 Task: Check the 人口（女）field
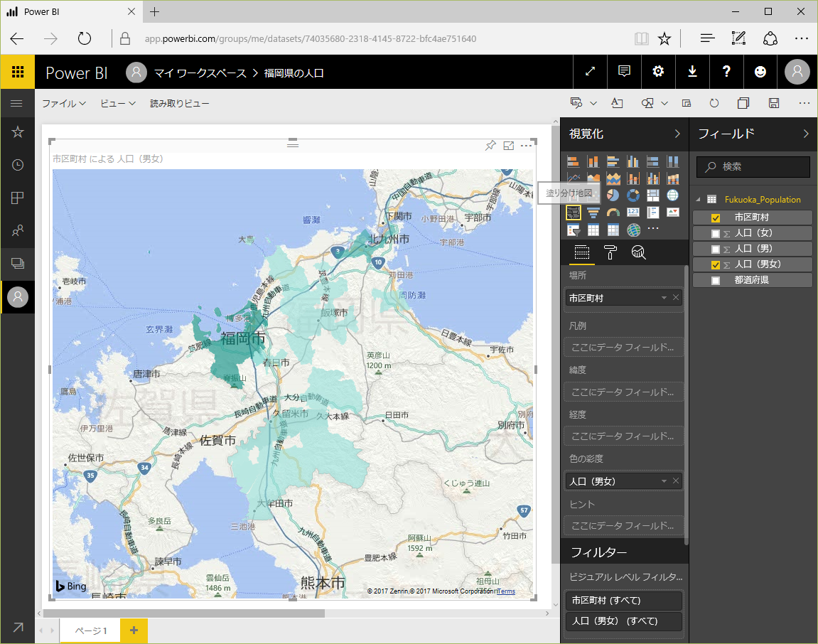(716, 234)
